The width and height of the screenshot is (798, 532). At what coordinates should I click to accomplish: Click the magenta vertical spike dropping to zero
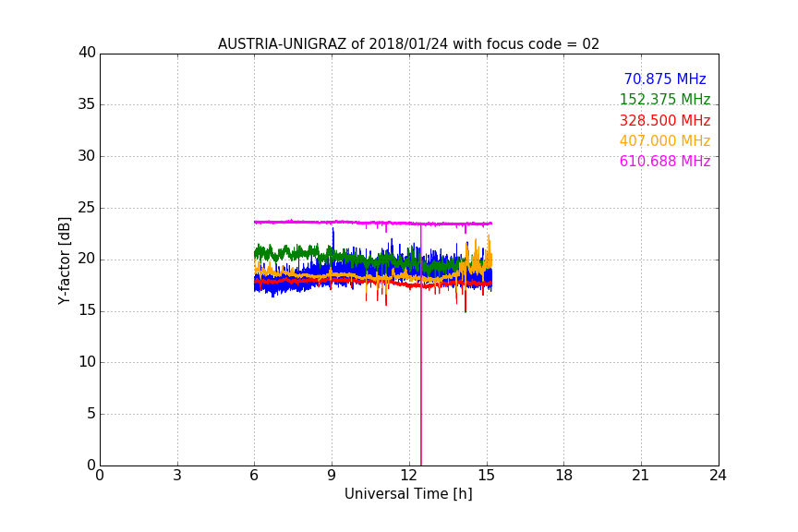click(x=421, y=346)
